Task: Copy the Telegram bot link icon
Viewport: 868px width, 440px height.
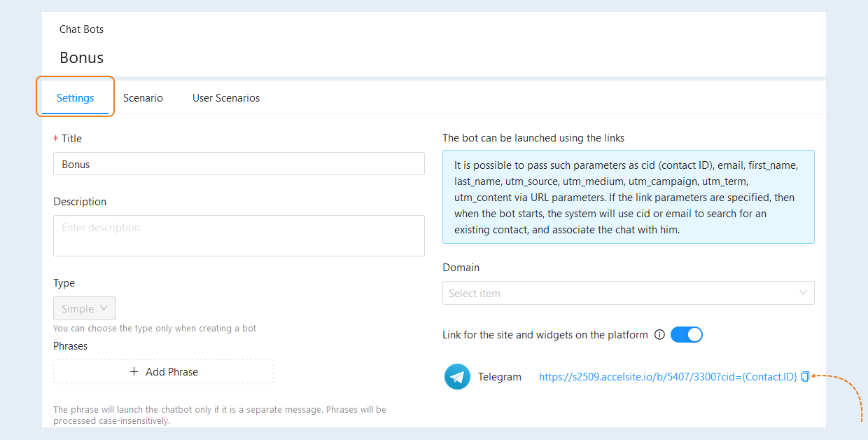Action: click(805, 376)
